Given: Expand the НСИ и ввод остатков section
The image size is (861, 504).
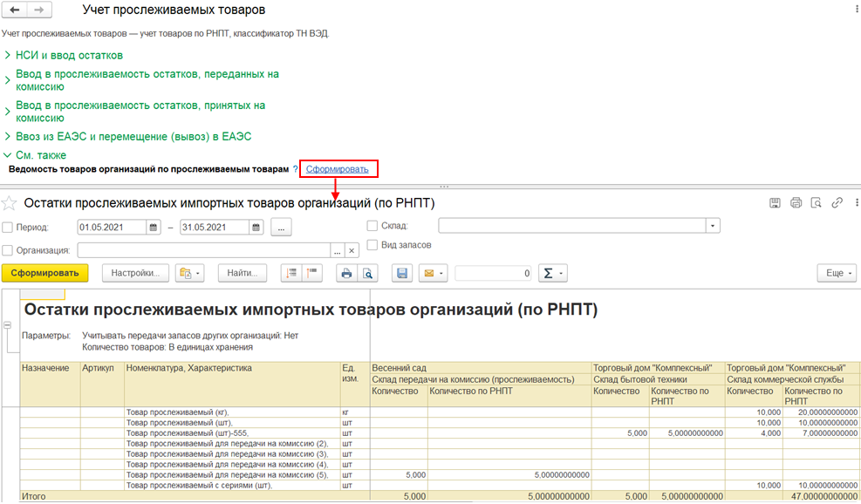Looking at the screenshot, I should pos(69,55).
